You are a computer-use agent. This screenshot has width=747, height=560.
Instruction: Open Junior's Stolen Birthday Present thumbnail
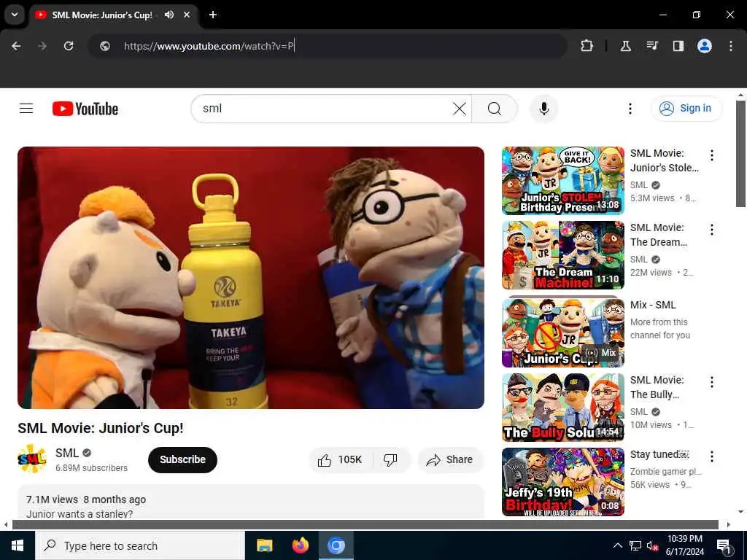tap(562, 181)
